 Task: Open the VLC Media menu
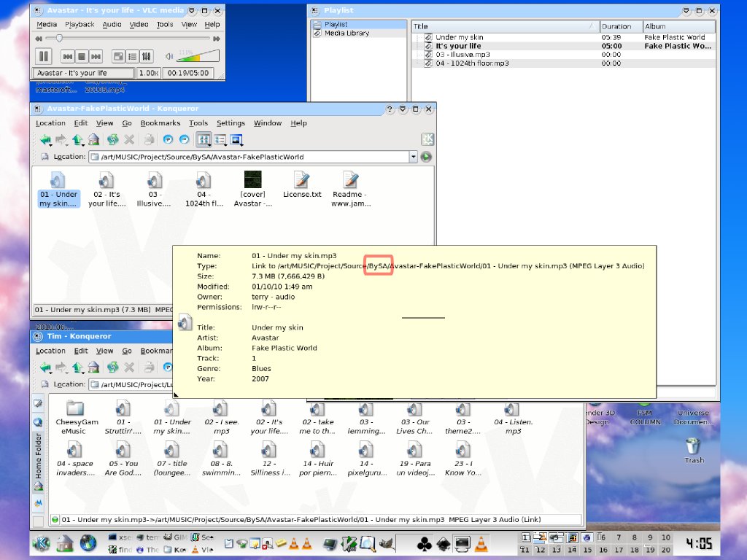click(47, 24)
